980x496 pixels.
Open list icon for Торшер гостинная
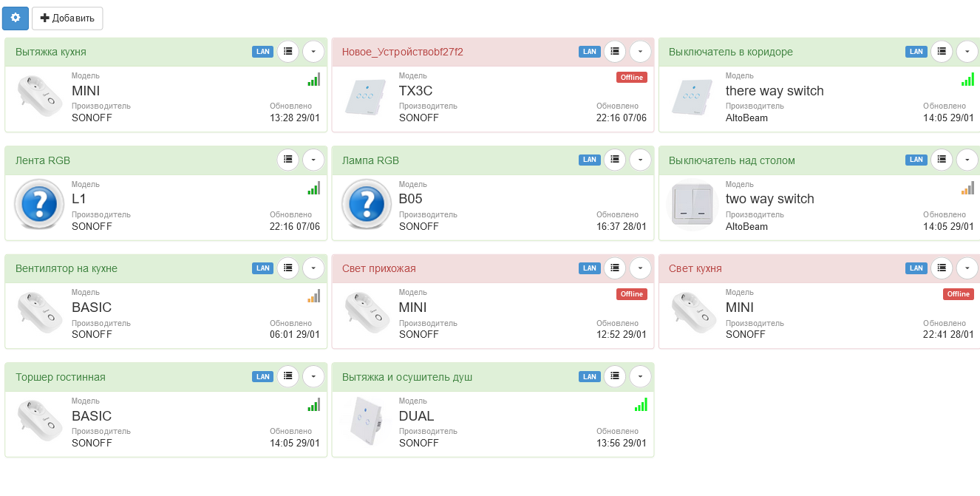coord(288,376)
